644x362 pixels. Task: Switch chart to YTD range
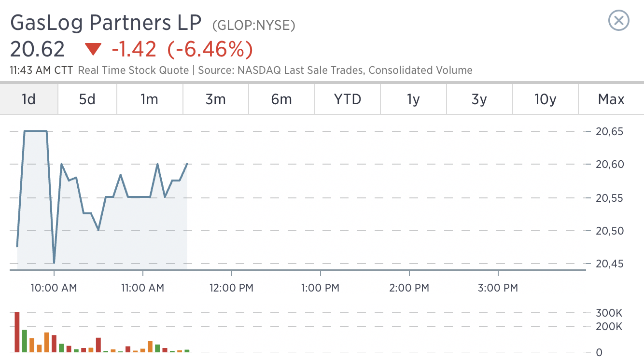click(348, 99)
